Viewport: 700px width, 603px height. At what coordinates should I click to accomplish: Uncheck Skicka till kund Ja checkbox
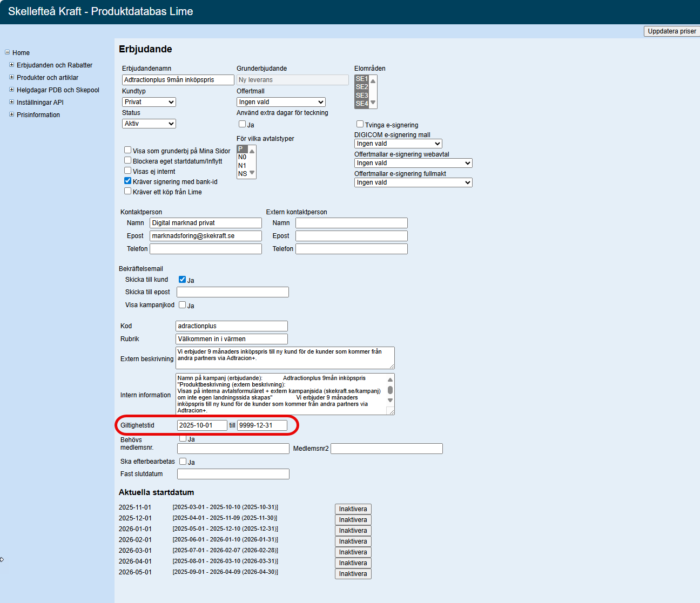pyautogui.click(x=183, y=280)
